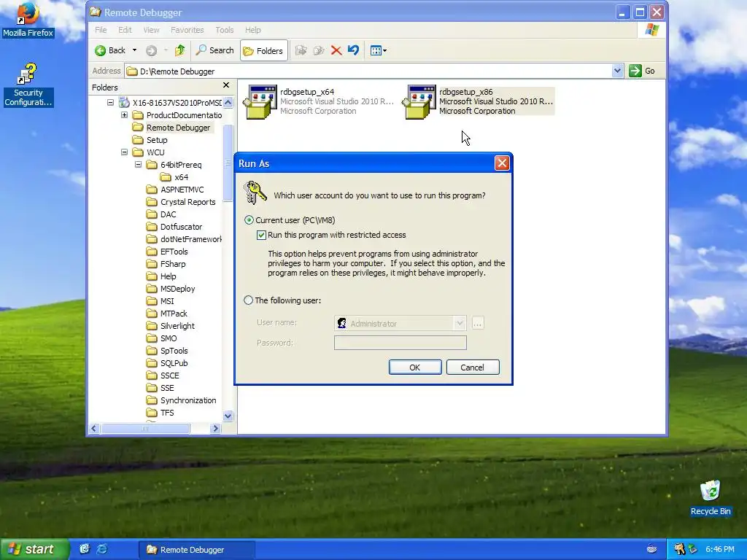The image size is (747, 560).
Task: Select the rdbgsetup_x64 installer icon
Action: (x=260, y=101)
